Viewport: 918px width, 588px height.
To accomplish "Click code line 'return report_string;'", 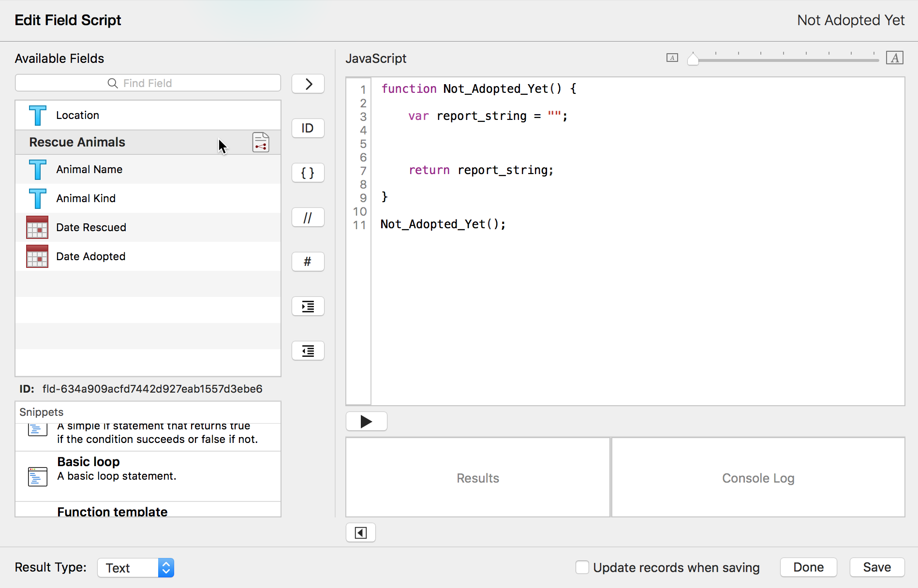I will (x=481, y=170).
